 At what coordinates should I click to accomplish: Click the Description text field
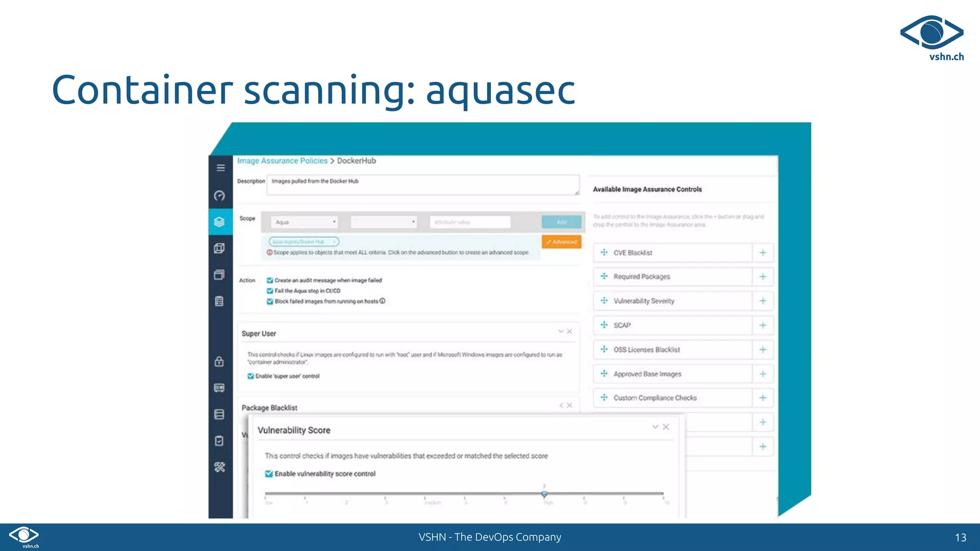pos(423,185)
